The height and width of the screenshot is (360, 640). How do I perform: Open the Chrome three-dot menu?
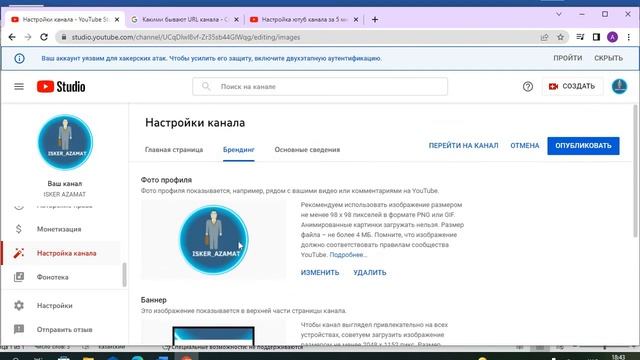[629, 37]
